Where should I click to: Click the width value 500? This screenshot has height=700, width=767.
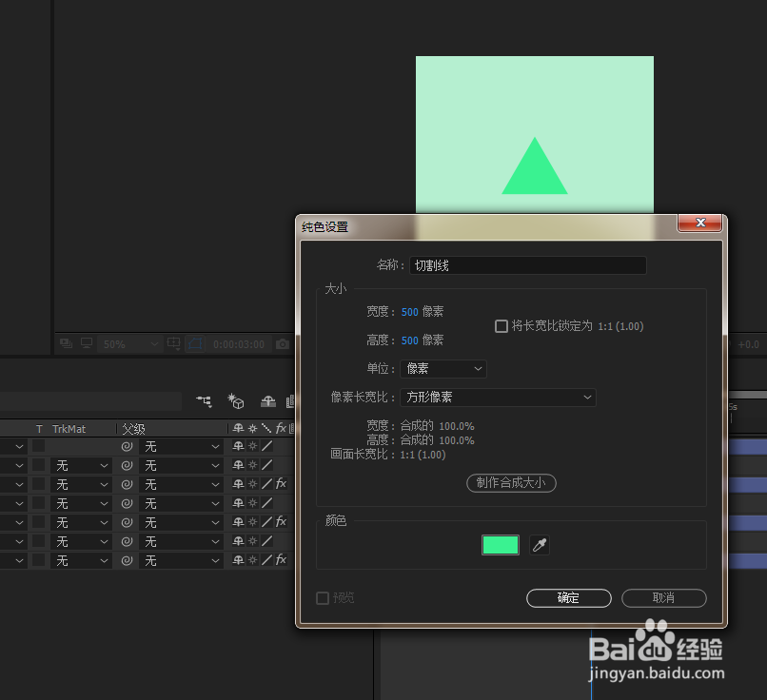point(410,312)
